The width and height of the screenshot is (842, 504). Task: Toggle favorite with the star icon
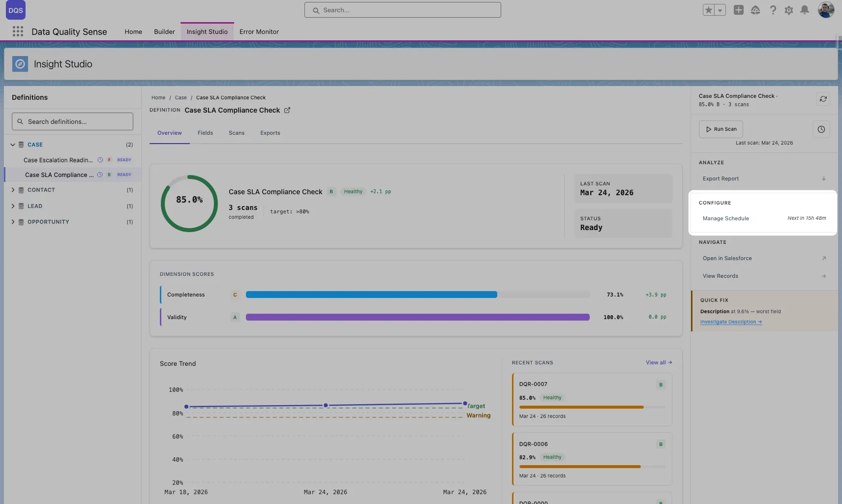[x=708, y=10]
